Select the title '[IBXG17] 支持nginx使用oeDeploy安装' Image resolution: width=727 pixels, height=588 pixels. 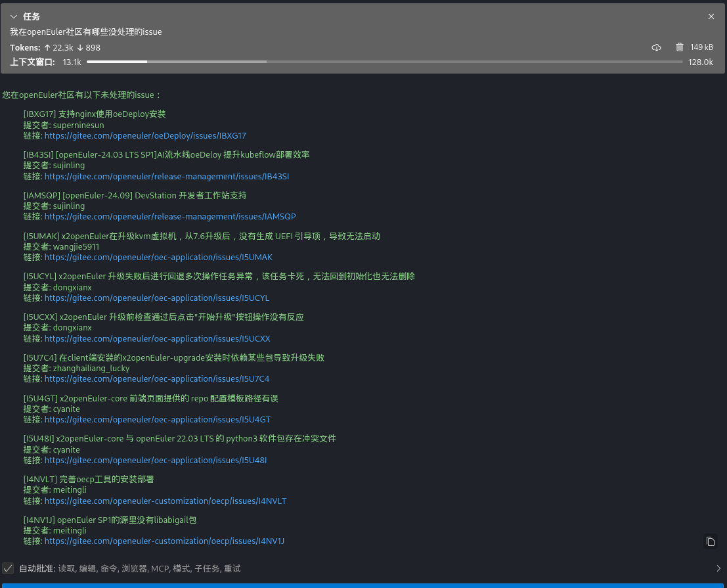(x=95, y=114)
